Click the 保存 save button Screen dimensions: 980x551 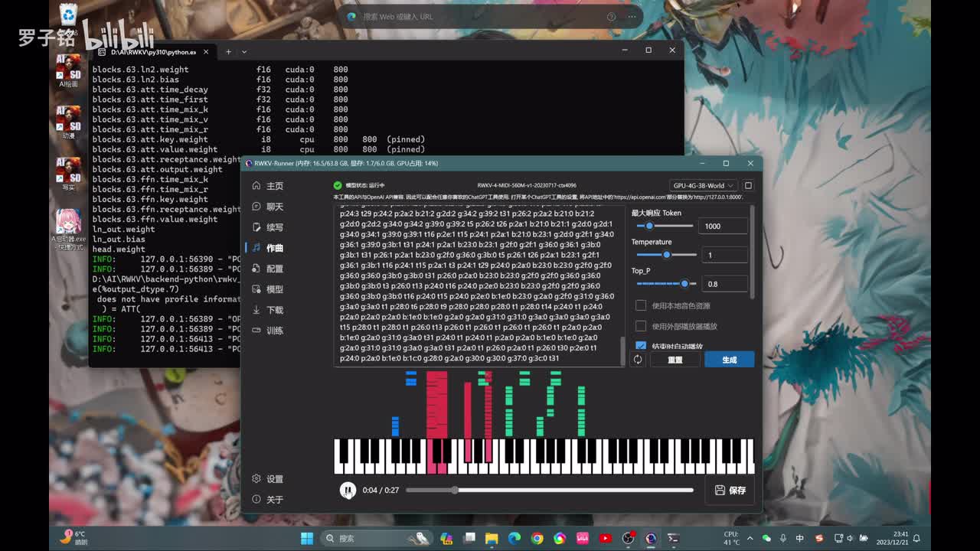[x=730, y=490]
